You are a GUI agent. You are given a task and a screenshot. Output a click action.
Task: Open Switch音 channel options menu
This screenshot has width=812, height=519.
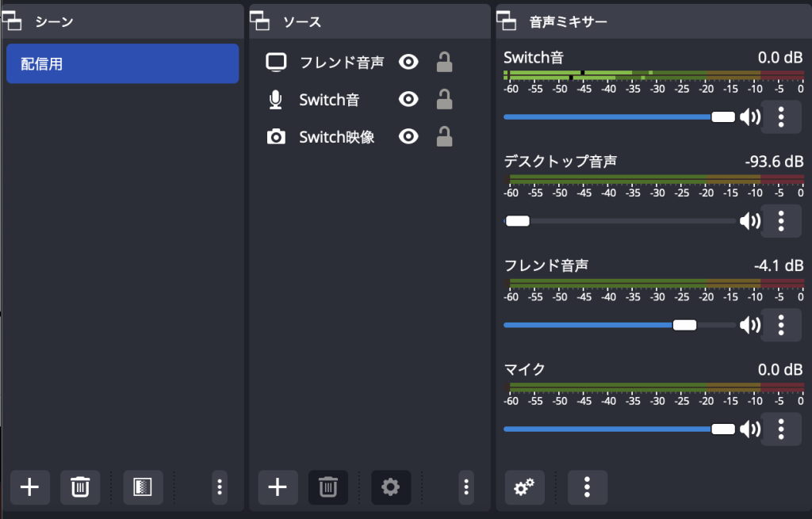pos(781,117)
